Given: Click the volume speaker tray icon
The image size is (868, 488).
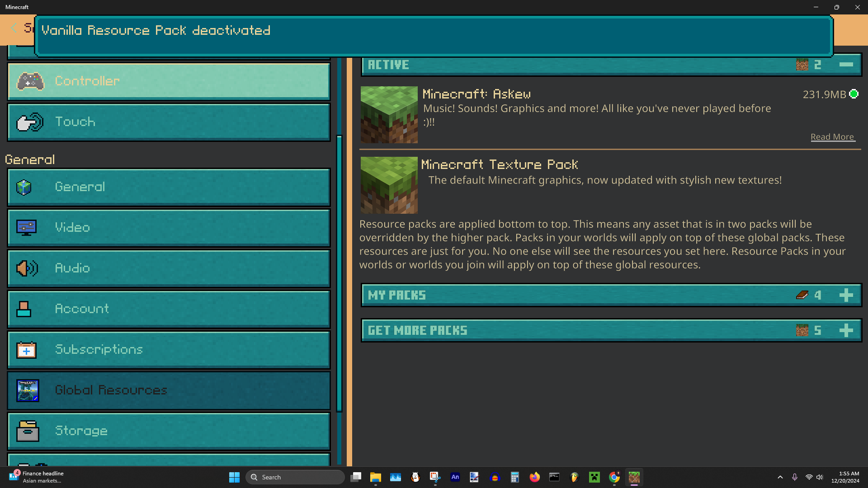Looking at the screenshot, I should [x=820, y=477].
